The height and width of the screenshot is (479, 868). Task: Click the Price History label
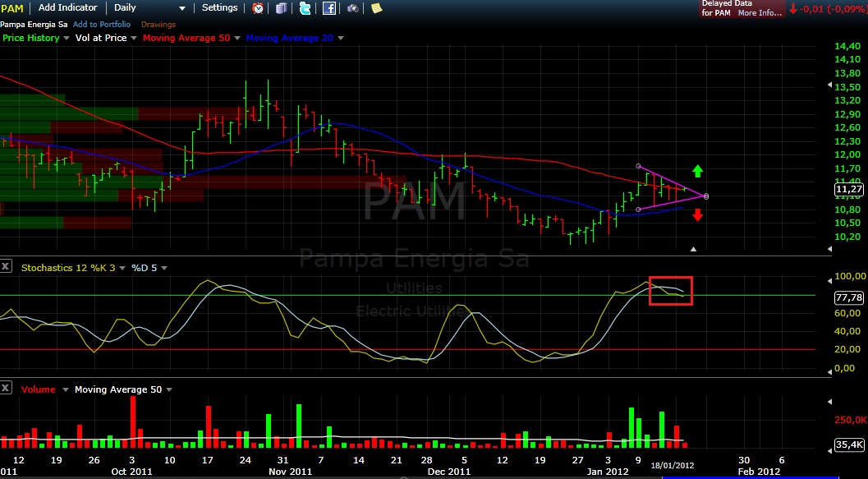coord(31,38)
